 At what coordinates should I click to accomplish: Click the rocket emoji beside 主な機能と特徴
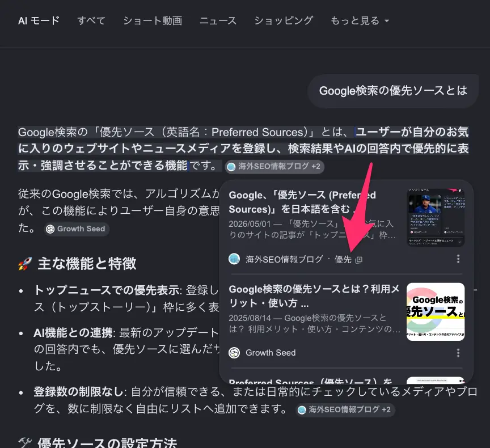(25, 263)
